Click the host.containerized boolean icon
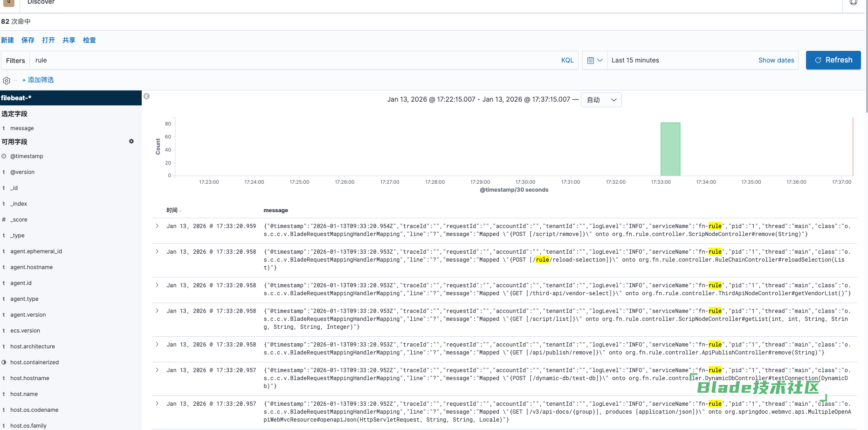This screenshot has height=430, width=868. click(x=4, y=362)
